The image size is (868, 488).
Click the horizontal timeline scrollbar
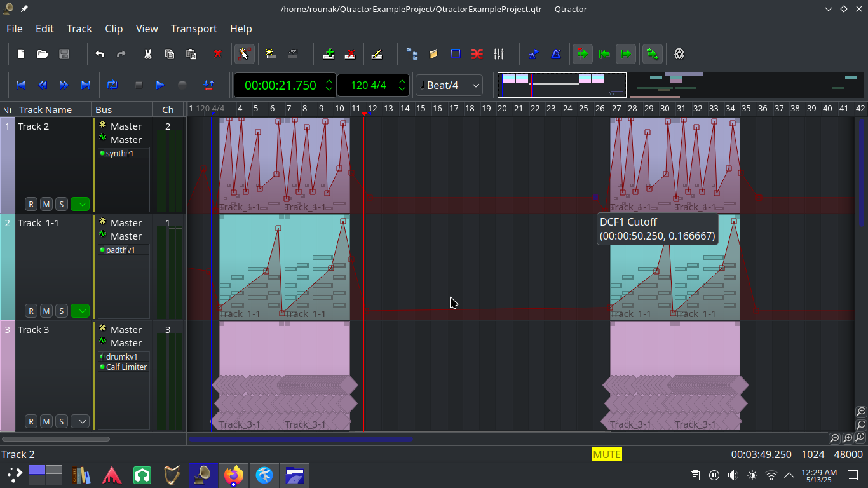300,438
